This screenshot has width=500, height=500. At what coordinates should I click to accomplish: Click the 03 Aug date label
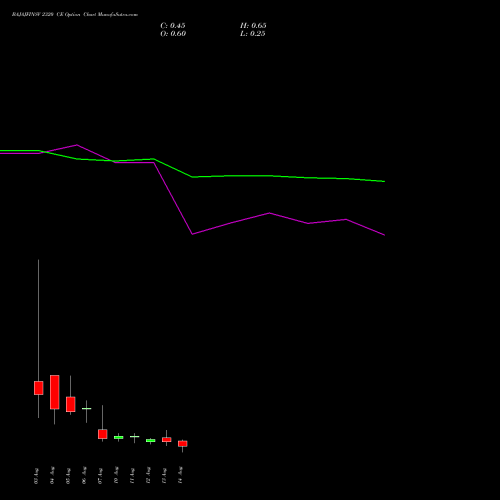(36, 476)
